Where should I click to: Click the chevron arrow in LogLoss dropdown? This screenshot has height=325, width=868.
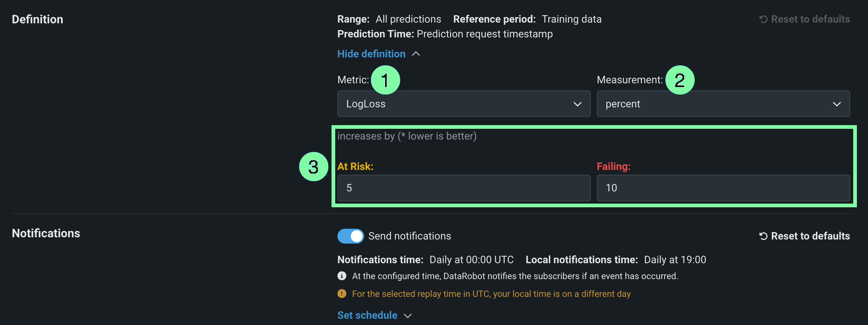point(577,104)
